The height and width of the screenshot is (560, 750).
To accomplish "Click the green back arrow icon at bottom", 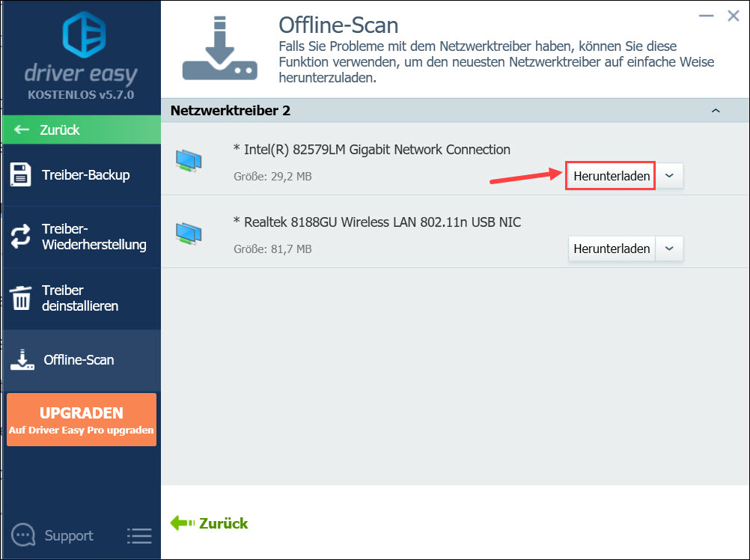I will tap(182, 523).
